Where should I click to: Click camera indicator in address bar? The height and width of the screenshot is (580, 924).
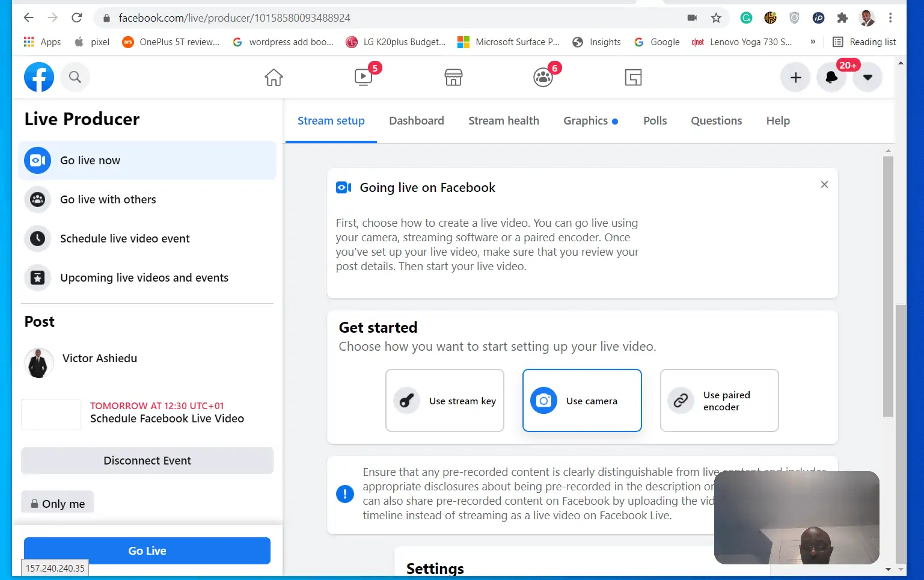point(692,18)
